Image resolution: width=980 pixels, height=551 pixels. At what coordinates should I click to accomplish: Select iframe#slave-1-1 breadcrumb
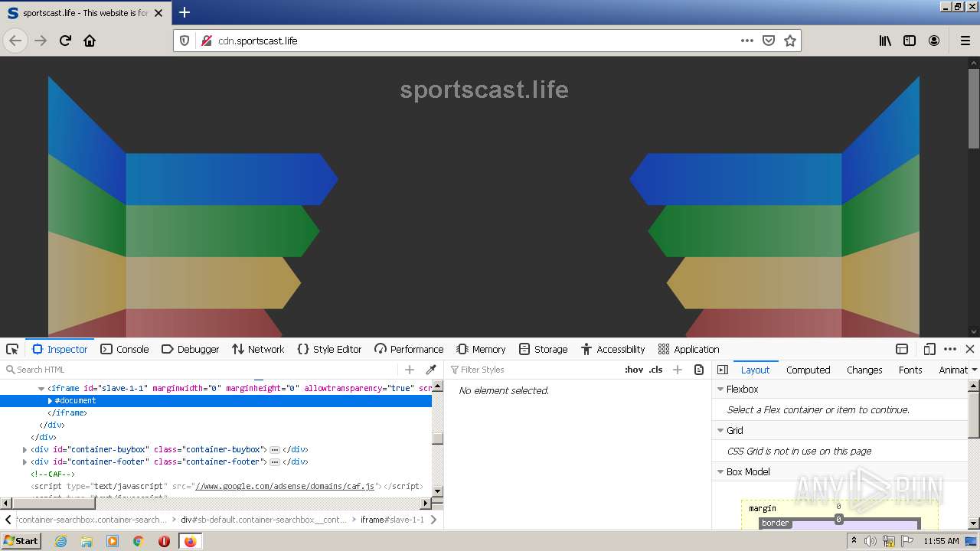tap(392, 520)
